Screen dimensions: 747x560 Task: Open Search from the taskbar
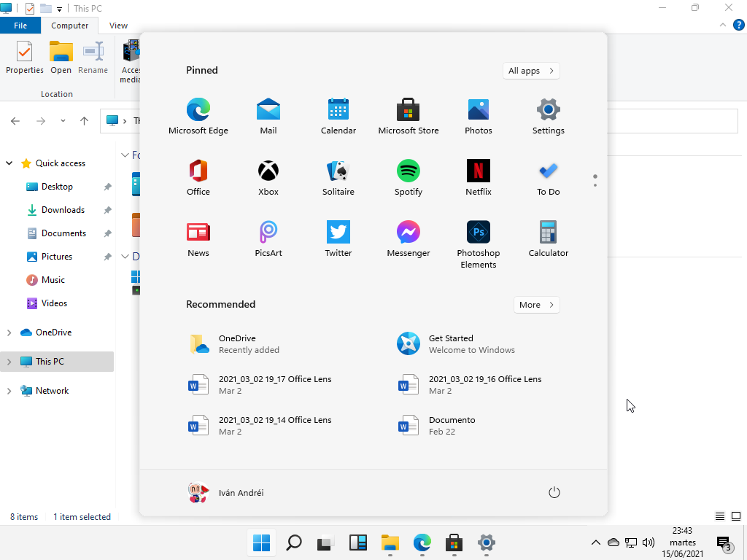coord(293,542)
